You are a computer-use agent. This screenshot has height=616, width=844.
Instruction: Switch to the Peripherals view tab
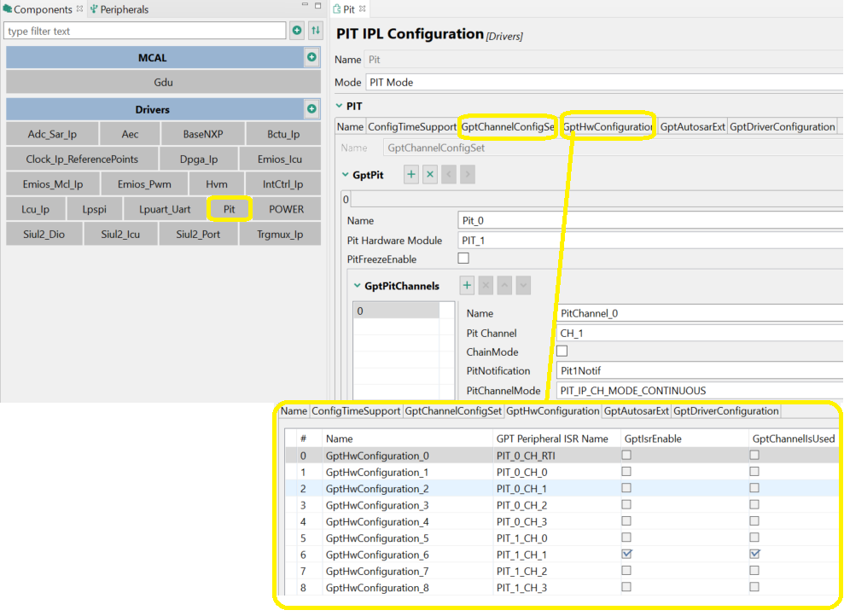119,9
